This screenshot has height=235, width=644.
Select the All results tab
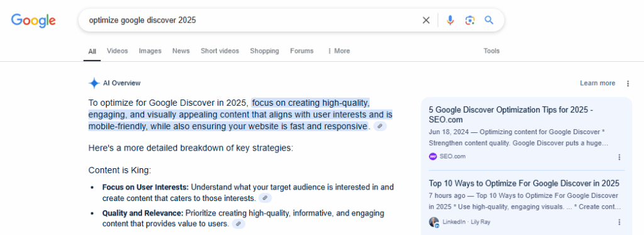coord(92,52)
